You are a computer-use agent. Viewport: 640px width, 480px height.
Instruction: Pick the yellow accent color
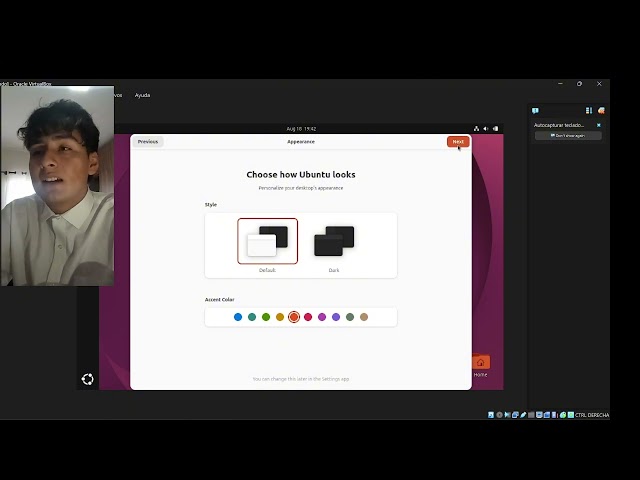[x=280, y=317]
